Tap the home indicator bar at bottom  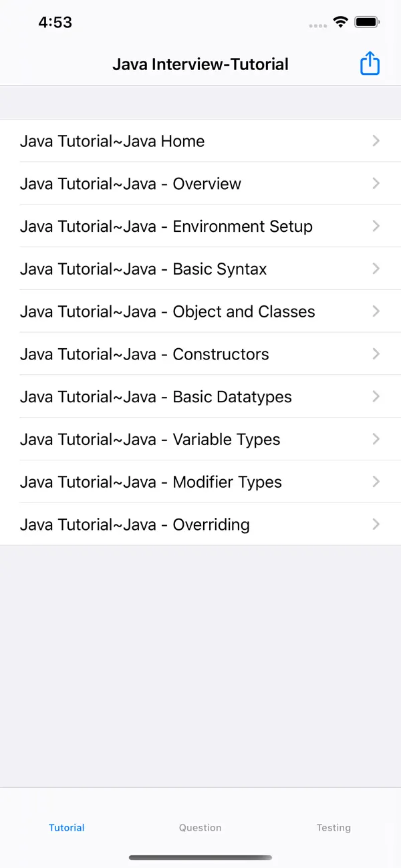[200, 857]
